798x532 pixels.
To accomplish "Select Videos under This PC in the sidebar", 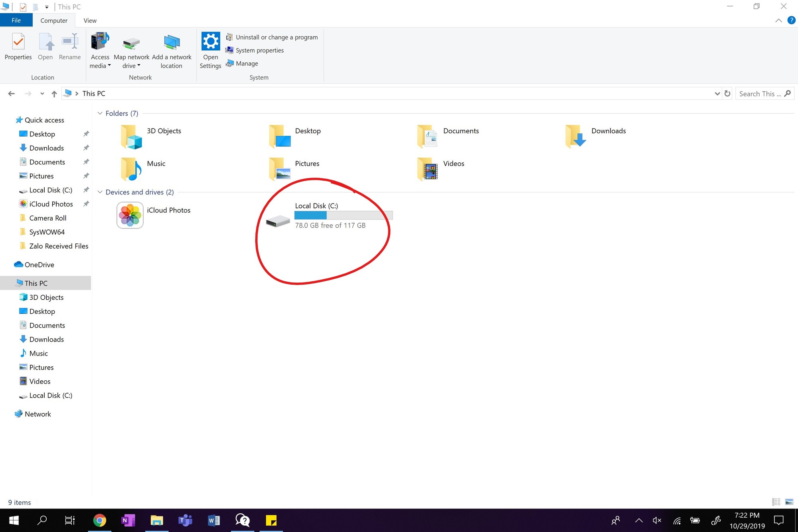I will point(35,381).
